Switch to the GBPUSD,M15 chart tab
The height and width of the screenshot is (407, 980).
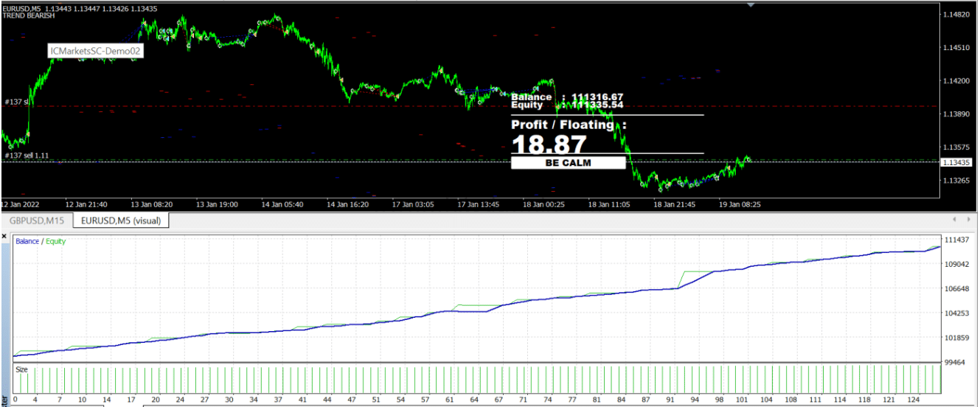click(37, 220)
